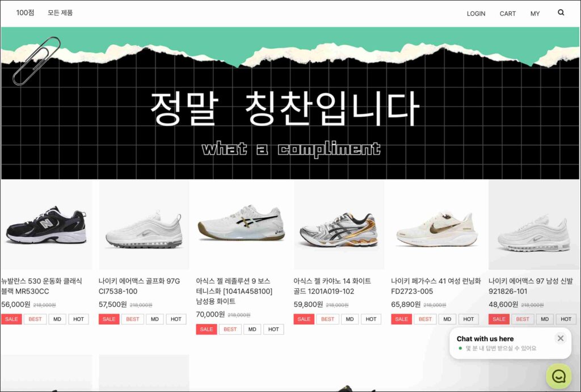Open the Asics Gel Kayano 14 image
The height and width of the screenshot is (392, 581).
point(339,225)
